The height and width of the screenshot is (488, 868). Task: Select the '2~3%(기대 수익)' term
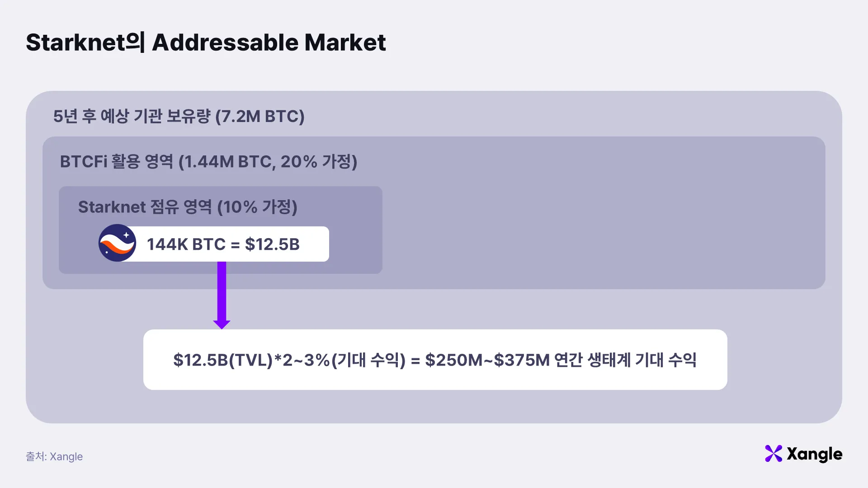click(x=344, y=360)
